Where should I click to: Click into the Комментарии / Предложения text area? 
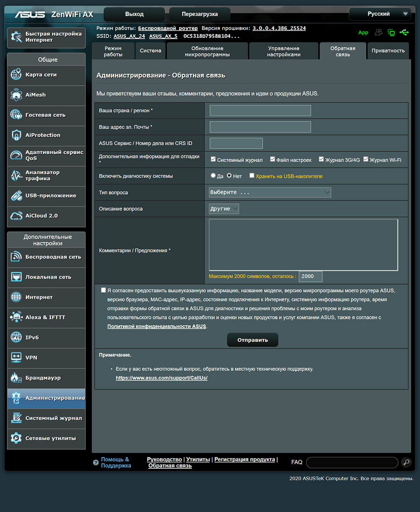coord(304,245)
